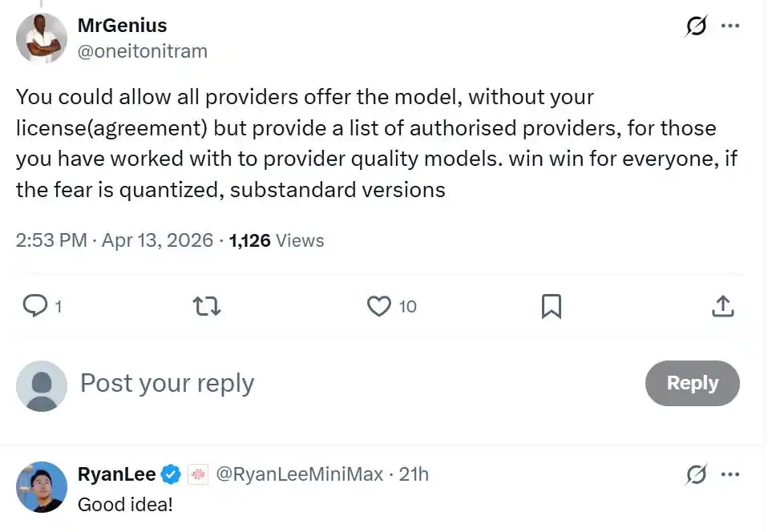Open the more options menu on RyanLee's reply
768x532 pixels.
(731, 474)
